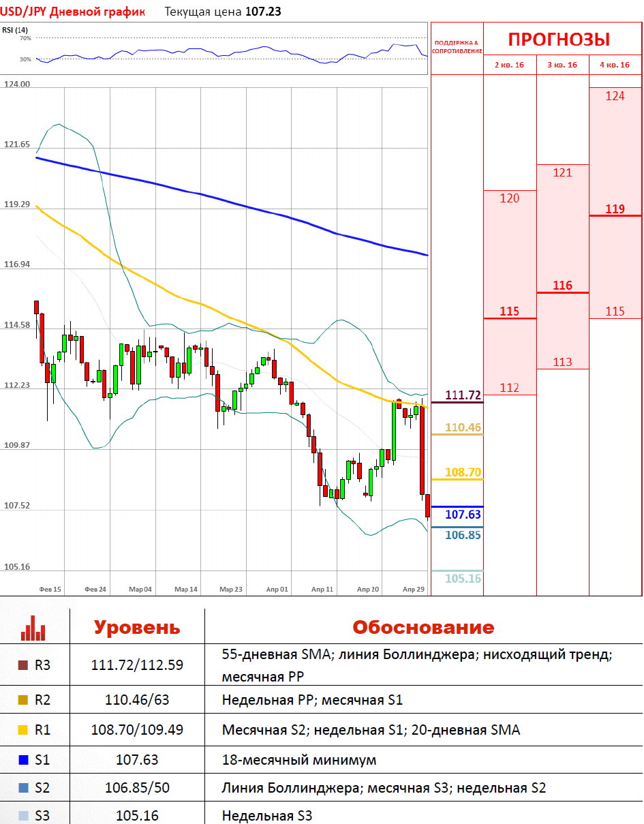Click the forecast value 121 in Q3
The image size is (644, 824).
coord(563,172)
